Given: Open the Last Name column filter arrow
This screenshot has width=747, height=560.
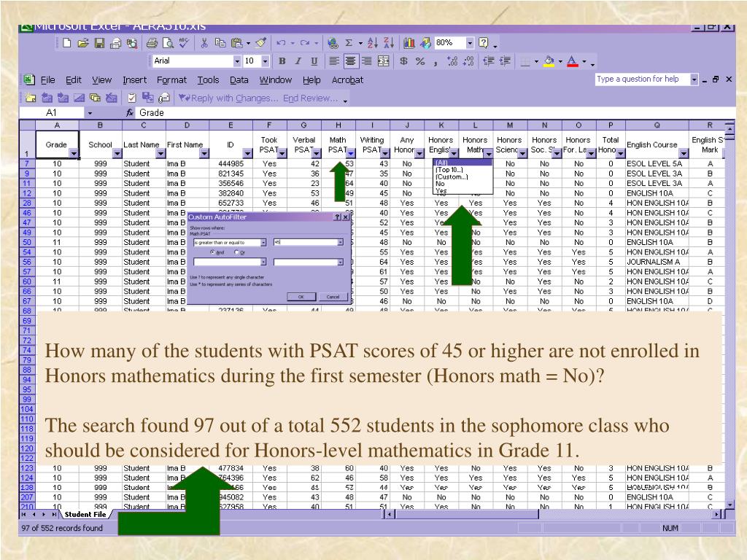Looking at the screenshot, I should pos(160,153).
